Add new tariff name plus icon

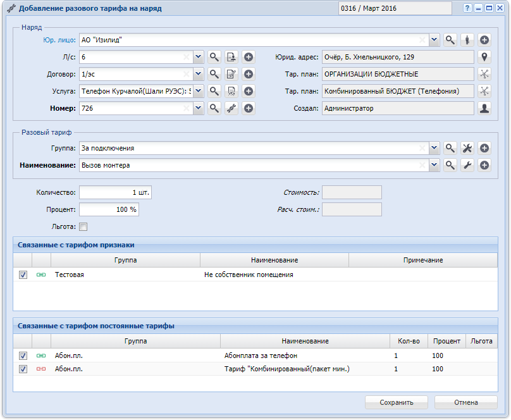pyautogui.click(x=484, y=165)
